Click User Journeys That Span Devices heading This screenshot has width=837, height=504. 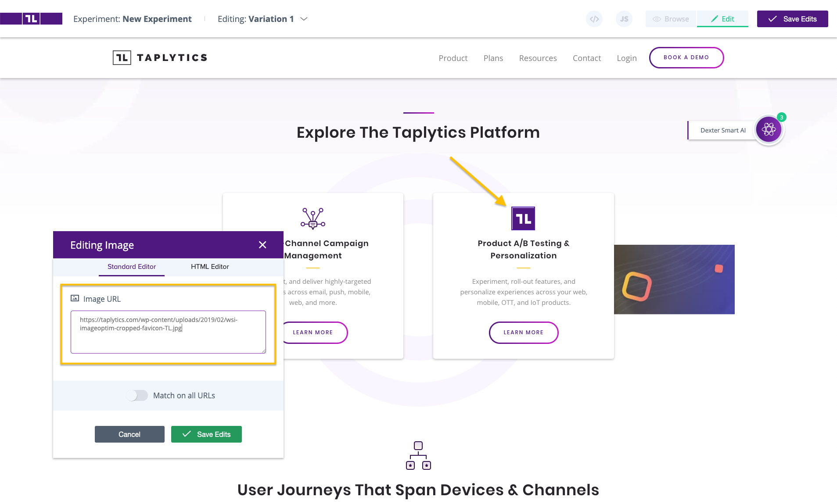418,490
